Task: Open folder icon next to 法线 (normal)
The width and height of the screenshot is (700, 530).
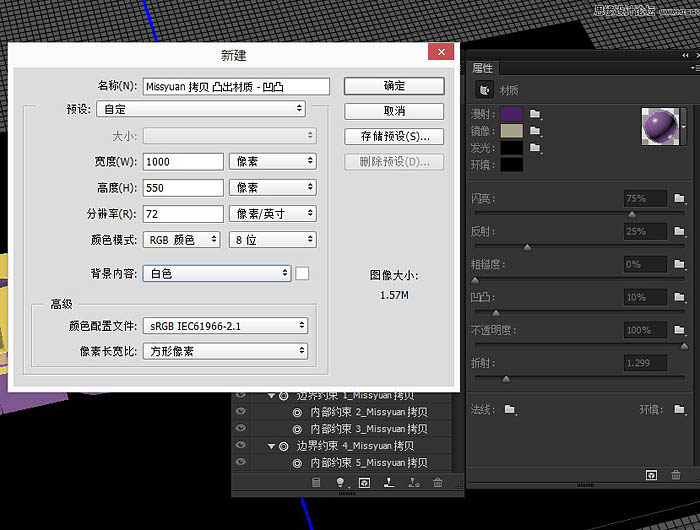Action: 510,409
